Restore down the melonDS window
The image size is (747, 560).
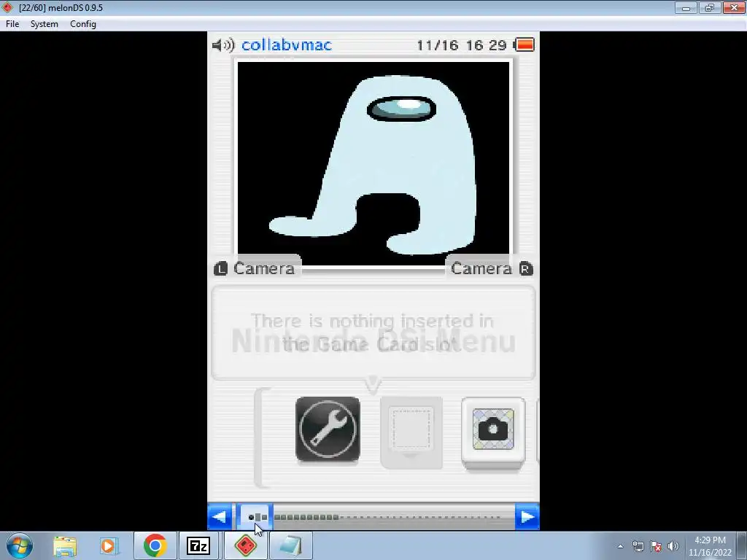709,7
